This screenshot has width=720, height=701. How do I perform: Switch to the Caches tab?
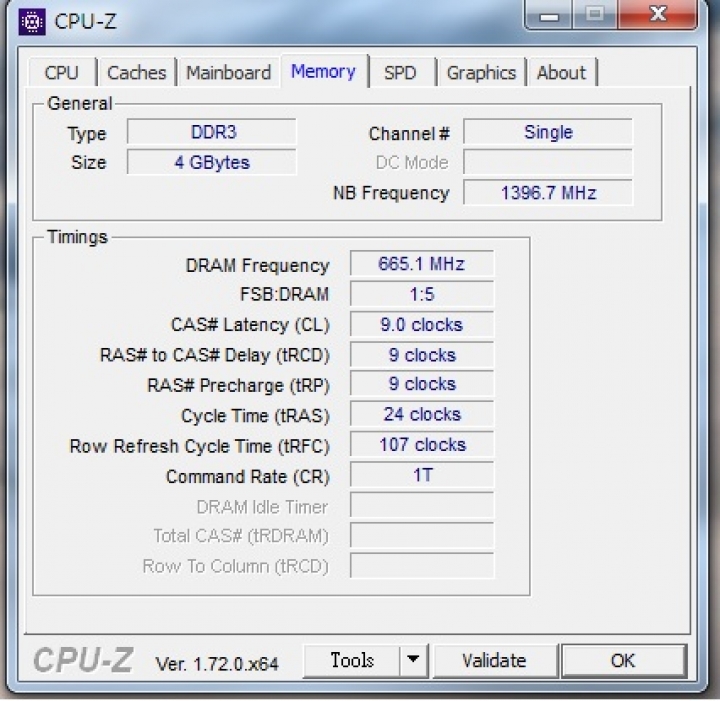click(136, 73)
